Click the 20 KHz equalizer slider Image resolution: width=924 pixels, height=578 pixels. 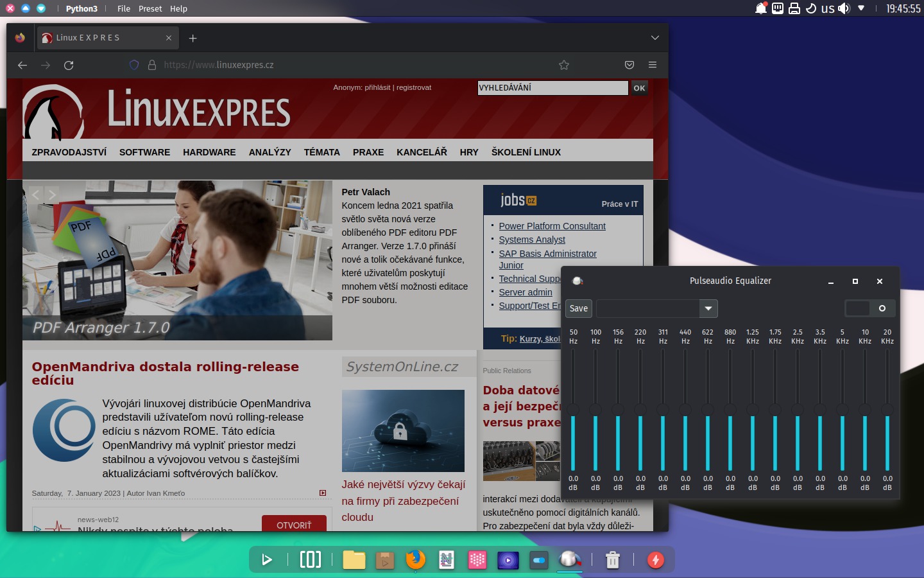click(887, 410)
